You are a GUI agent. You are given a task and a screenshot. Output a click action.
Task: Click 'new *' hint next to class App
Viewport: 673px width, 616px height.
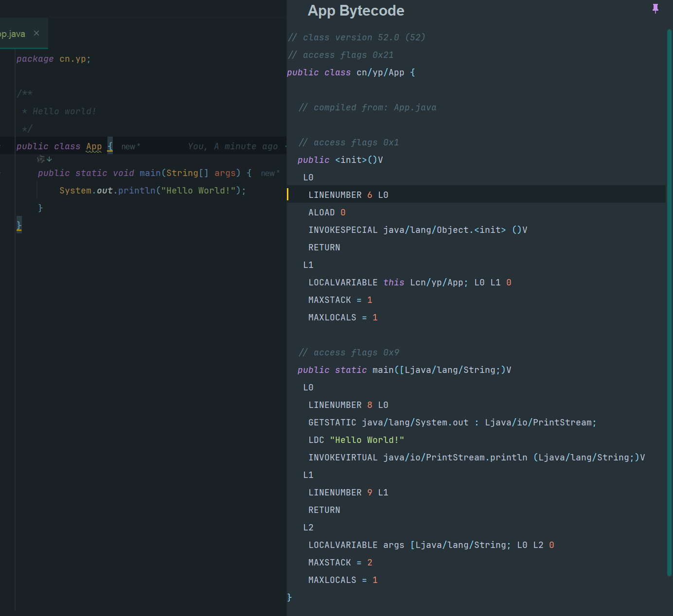click(x=131, y=146)
